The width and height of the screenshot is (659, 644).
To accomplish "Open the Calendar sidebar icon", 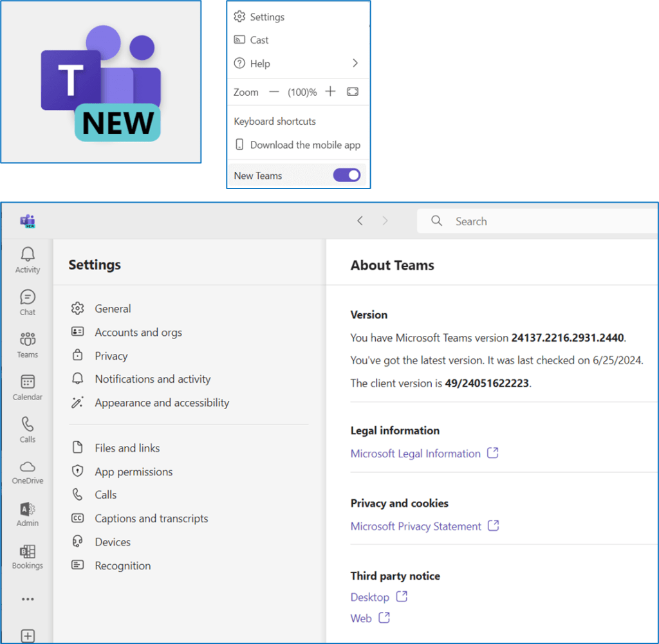I will [x=28, y=382].
